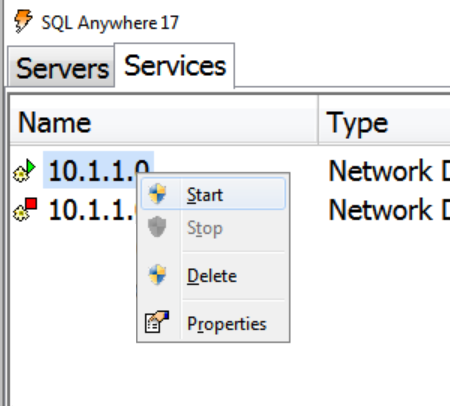Click the SQL Anywhere 17 title text
The width and height of the screenshot is (450, 406).
[110, 23]
